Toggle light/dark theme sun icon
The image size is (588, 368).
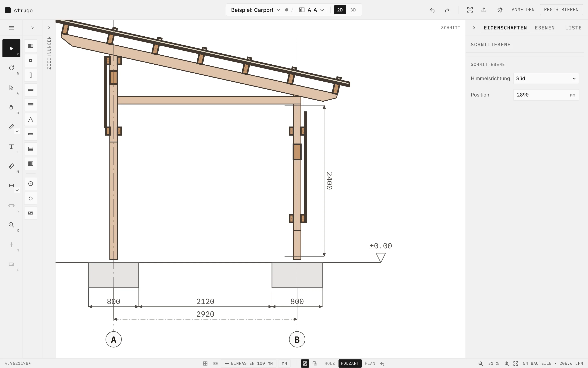[500, 10]
